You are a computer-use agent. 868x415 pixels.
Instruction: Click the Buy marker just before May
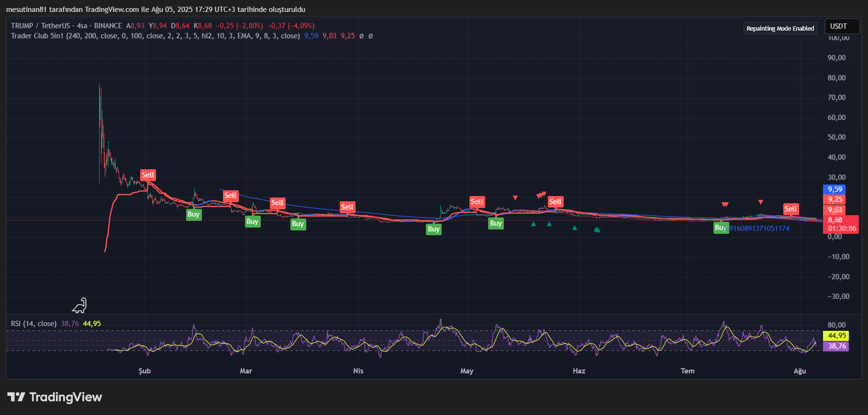[x=434, y=229]
